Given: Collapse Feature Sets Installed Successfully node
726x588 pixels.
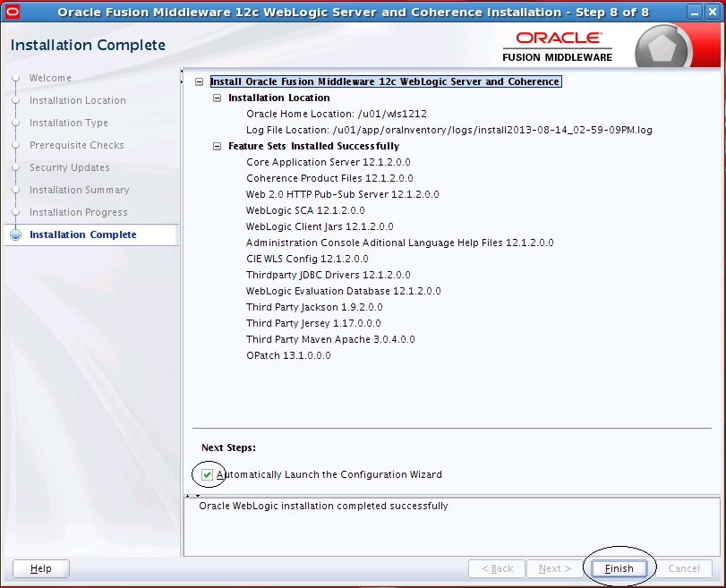Looking at the screenshot, I should (217, 146).
